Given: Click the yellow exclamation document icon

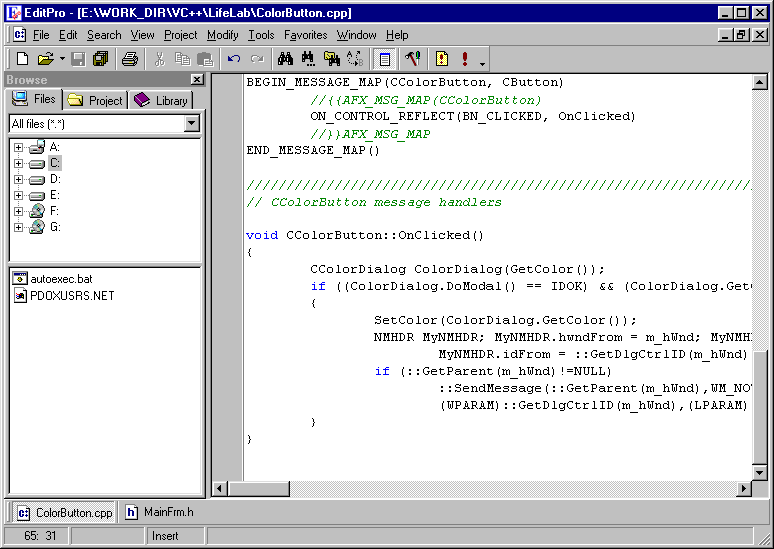Looking at the screenshot, I should pyautogui.click(x=442, y=59).
